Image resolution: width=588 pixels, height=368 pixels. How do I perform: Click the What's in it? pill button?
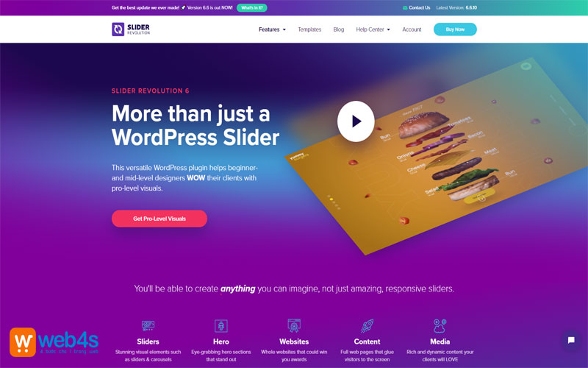(x=251, y=7)
